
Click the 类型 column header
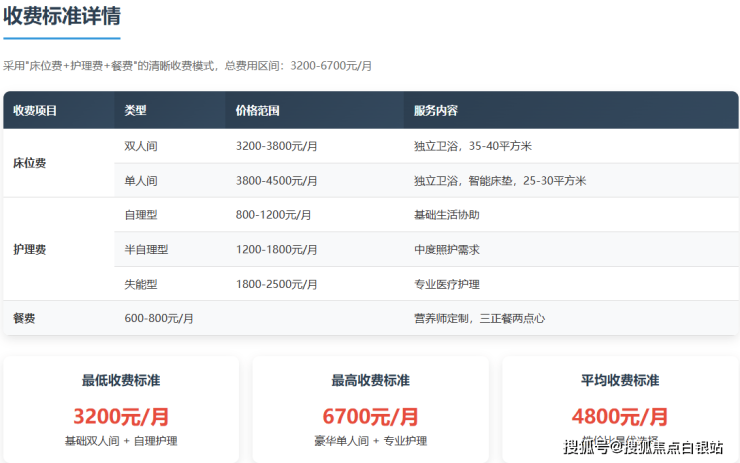[135, 110]
